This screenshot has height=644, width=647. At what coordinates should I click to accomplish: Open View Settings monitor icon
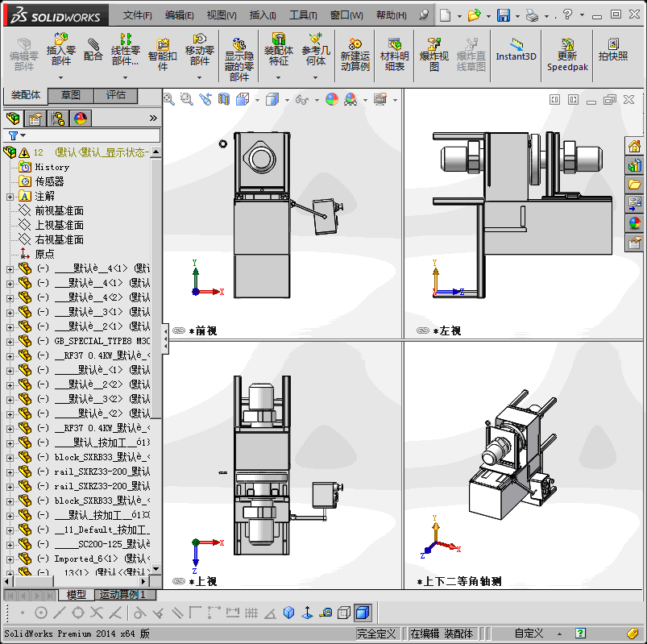(x=380, y=99)
